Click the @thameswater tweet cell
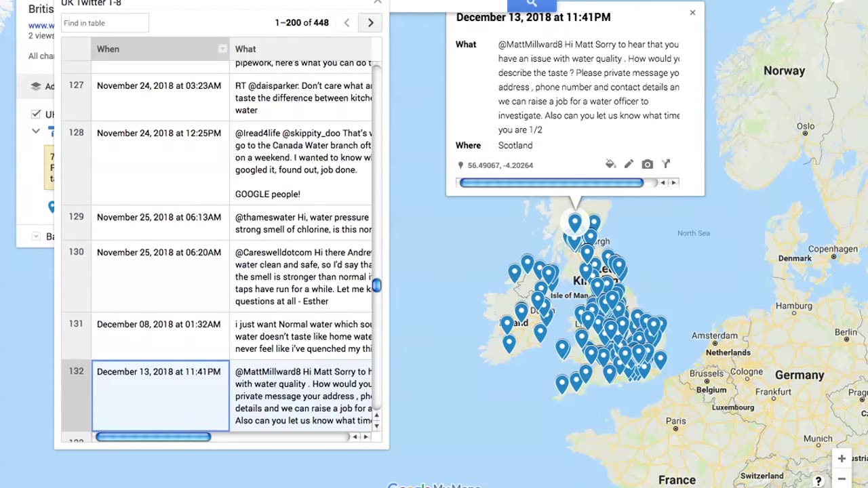 [301, 222]
